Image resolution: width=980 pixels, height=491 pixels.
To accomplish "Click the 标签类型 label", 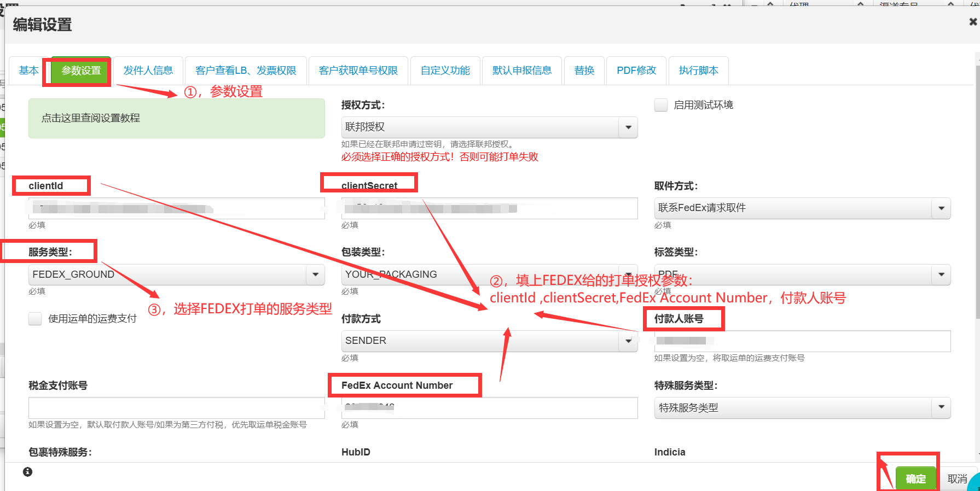I will coord(676,252).
